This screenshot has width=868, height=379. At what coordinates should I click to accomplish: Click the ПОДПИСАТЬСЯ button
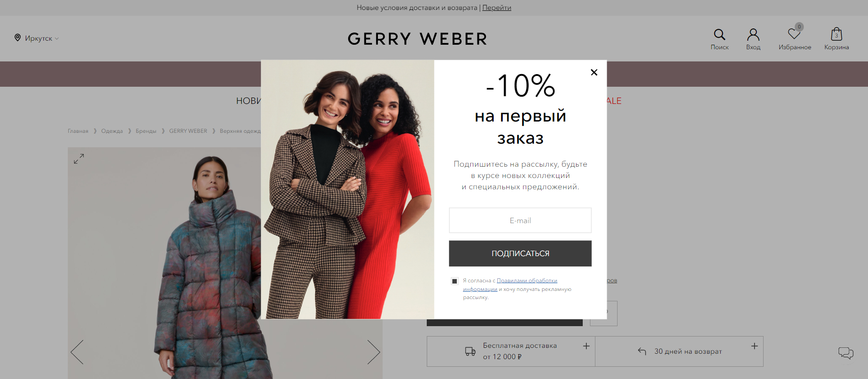coord(520,253)
